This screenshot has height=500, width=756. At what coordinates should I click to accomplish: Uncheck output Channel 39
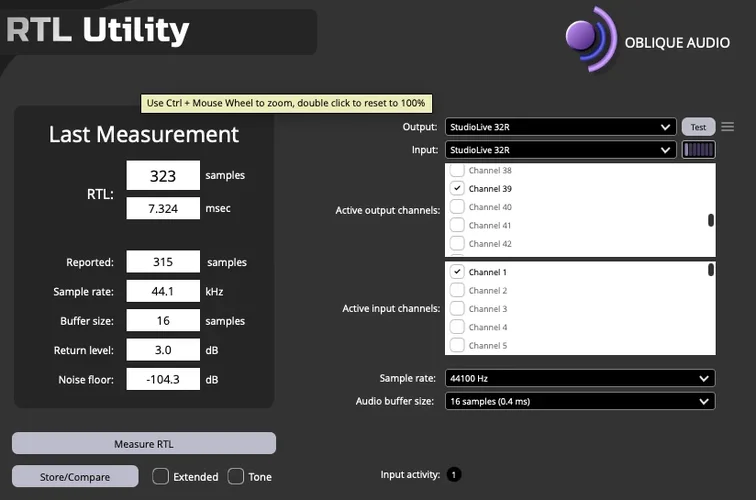tap(457, 188)
